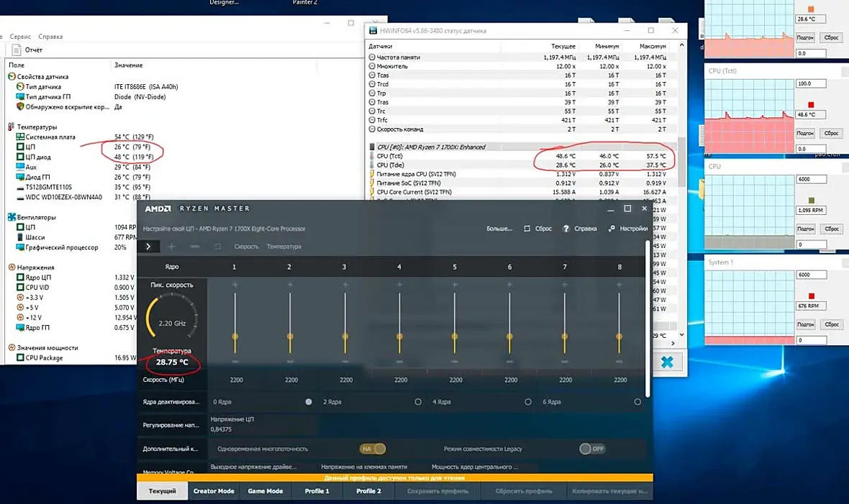This screenshot has height=504, width=849.
Task: Select the Тип датчика row icon
Action: tap(20, 86)
